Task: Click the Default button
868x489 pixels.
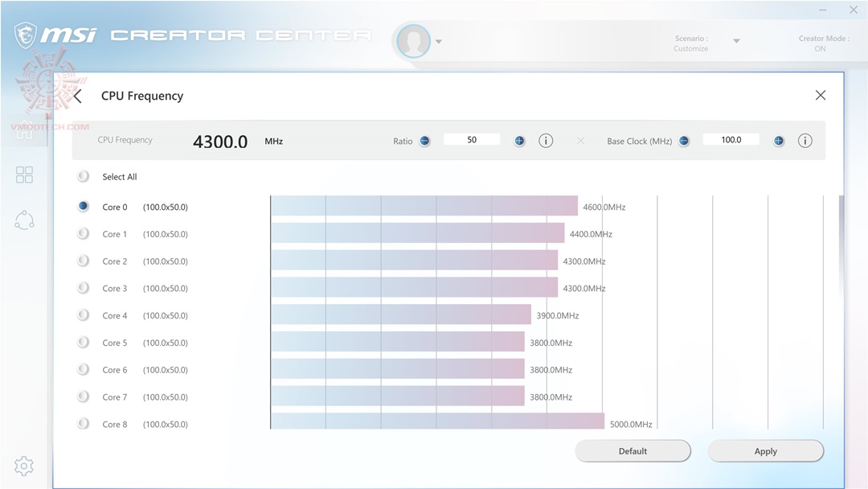Action: click(x=633, y=450)
